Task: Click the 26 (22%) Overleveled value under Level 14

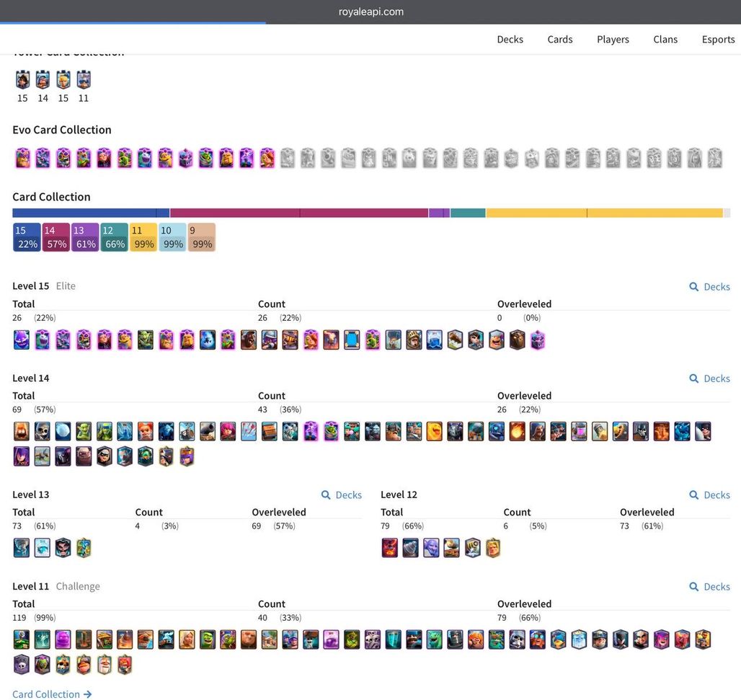Action: pos(519,409)
